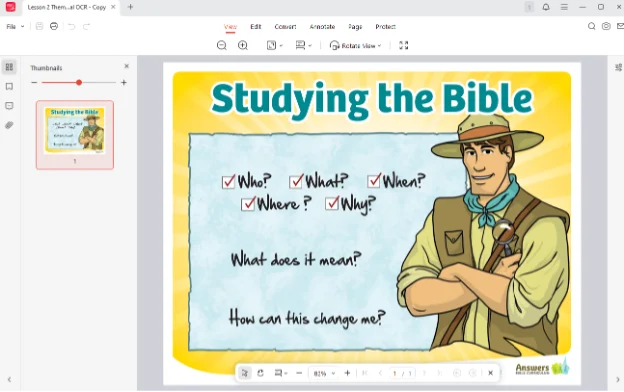The height and width of the screenshot is (392, 624).
Task: Open the Bookmarks sidebar panel
Action: pos(9,86)
